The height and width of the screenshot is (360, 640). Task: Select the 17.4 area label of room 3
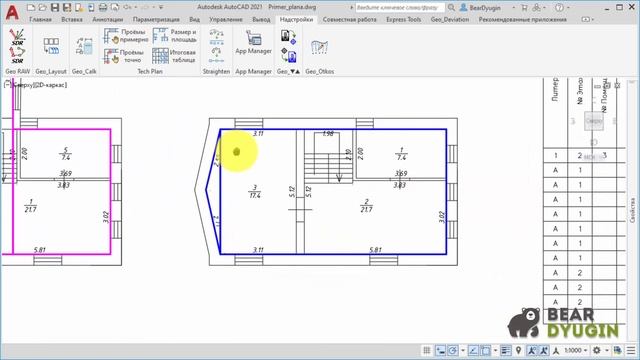[255, 196]
